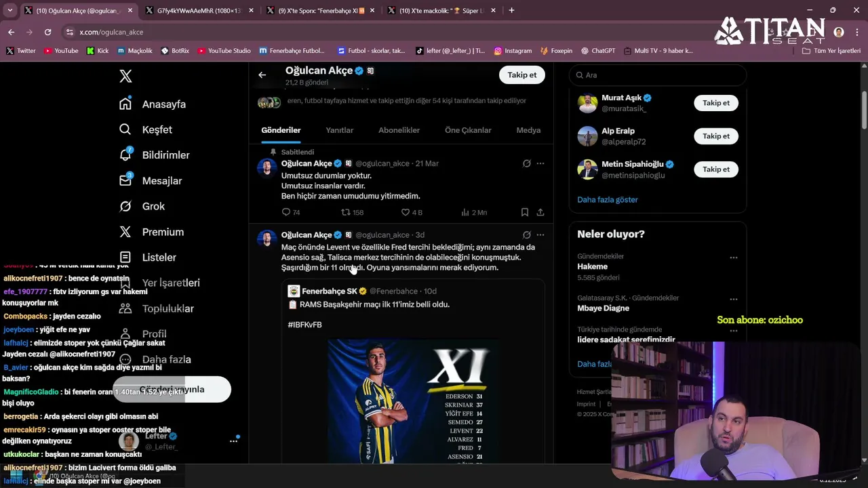
Task: Reply to the pinned post
Action: click(x=290, y=212)
